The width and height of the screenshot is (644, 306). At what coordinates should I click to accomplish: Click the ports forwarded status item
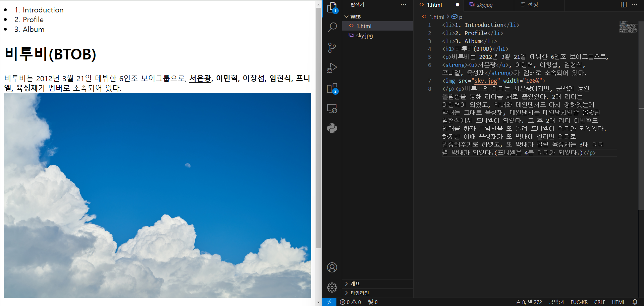point(373,302)
